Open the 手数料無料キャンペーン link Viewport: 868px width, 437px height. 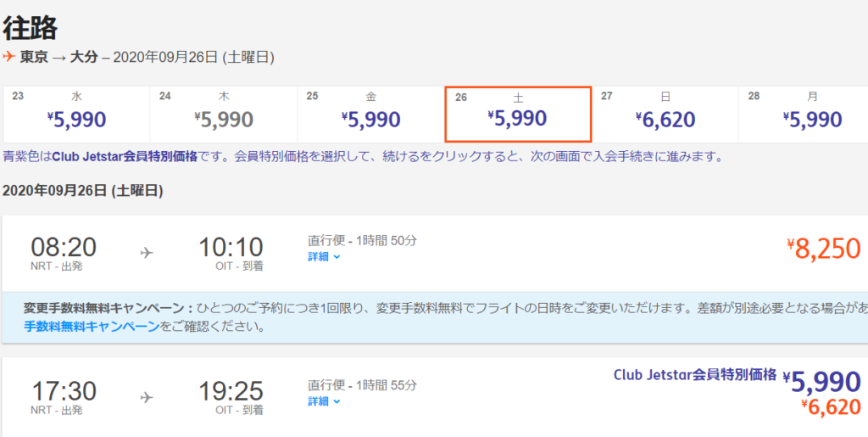point(92,326)
